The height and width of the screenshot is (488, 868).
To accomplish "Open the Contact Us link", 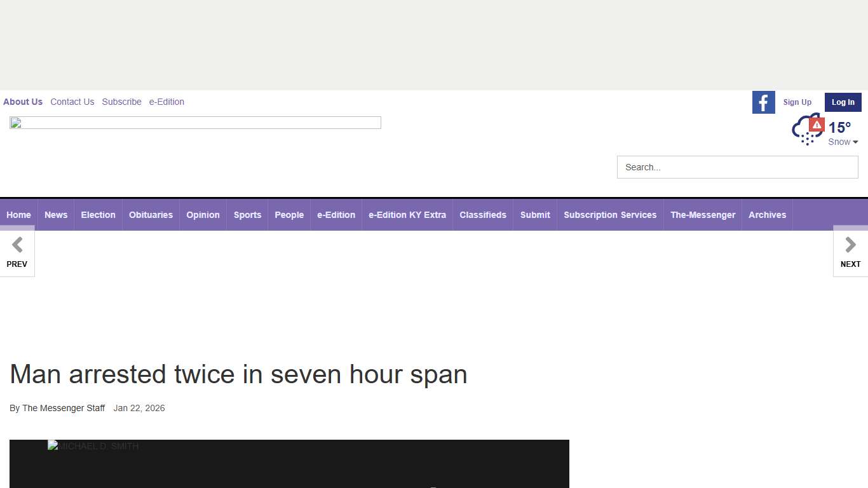I will pyautogui.click(x=72, y=102).
